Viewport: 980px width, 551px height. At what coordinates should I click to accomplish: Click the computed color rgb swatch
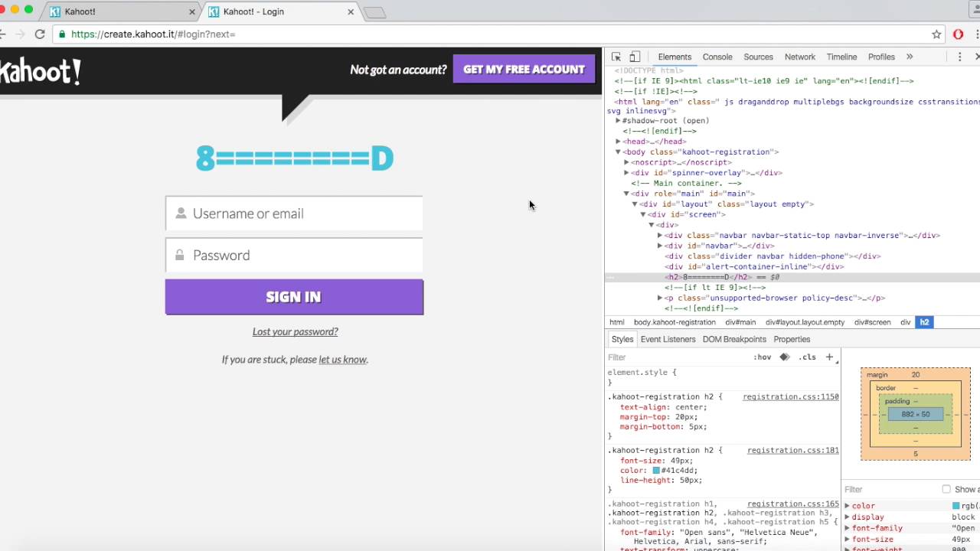coord(956,506)
